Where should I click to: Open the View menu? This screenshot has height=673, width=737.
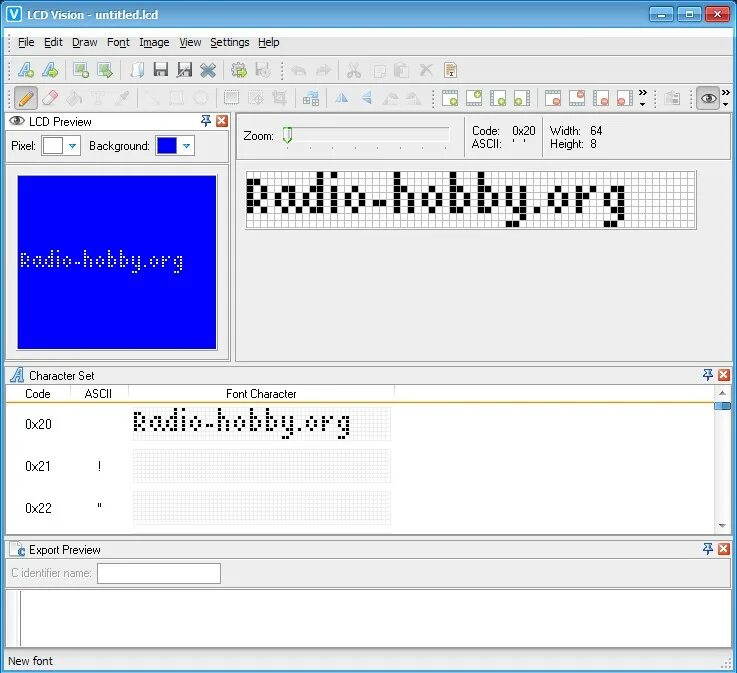point(190,42)
